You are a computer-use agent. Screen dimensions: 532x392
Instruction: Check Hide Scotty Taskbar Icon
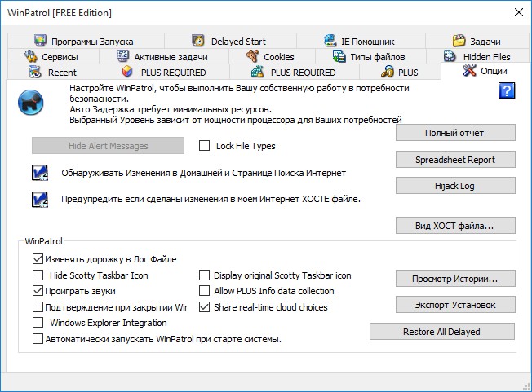pos(38,275)
